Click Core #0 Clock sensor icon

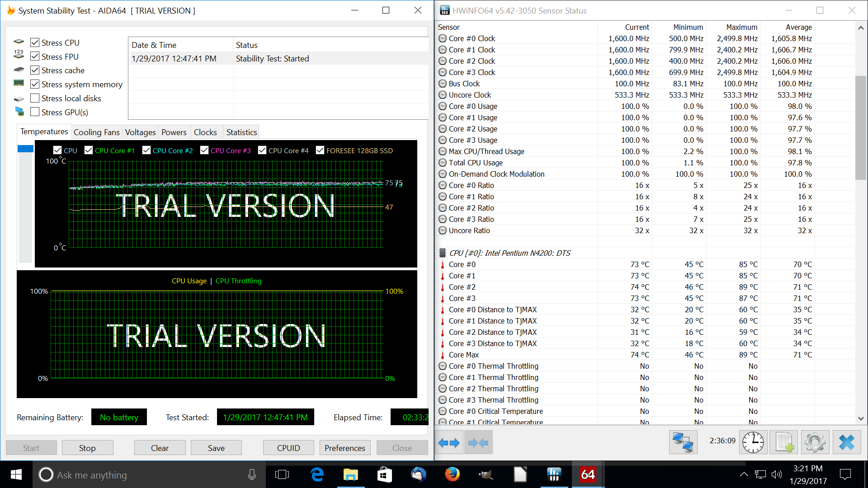click(x=443, y=38)
